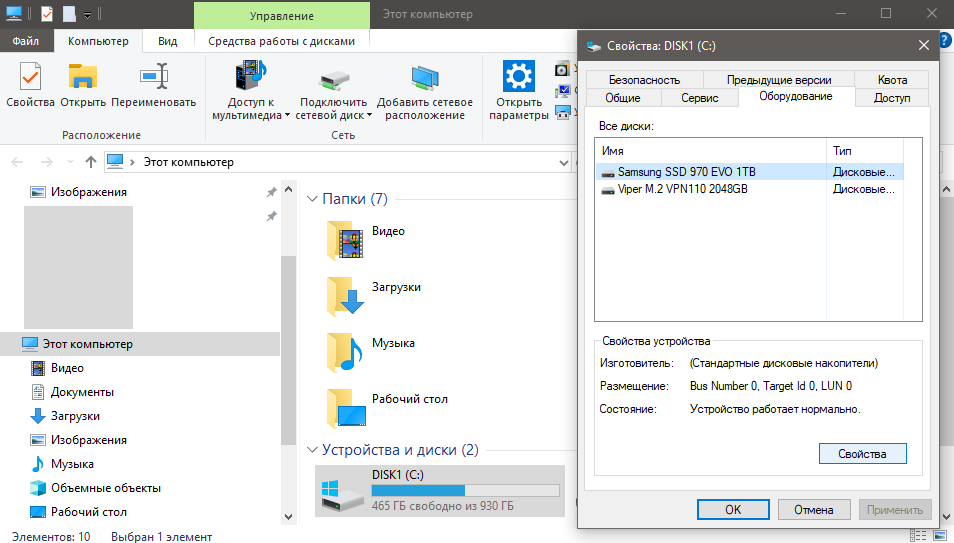Click the navigation pane scrollbar
This screenshot has width=954, height=543.
[288, 350]
